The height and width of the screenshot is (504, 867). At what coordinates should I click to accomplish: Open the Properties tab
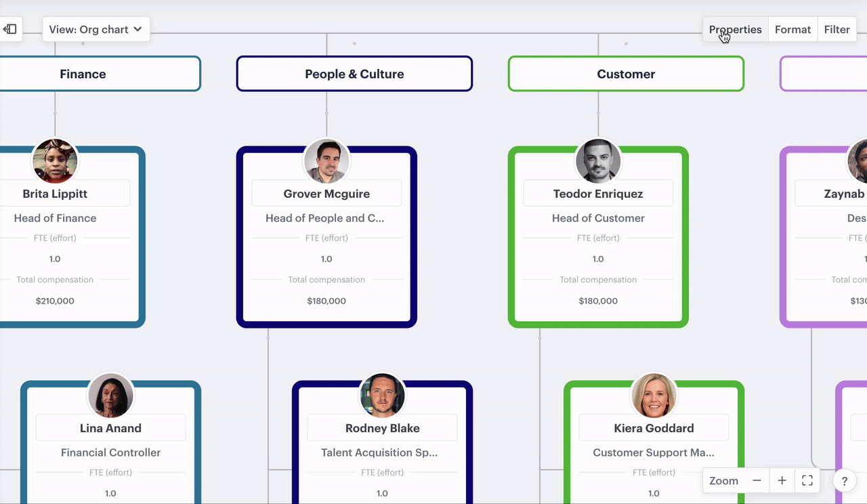coord(735,29)
